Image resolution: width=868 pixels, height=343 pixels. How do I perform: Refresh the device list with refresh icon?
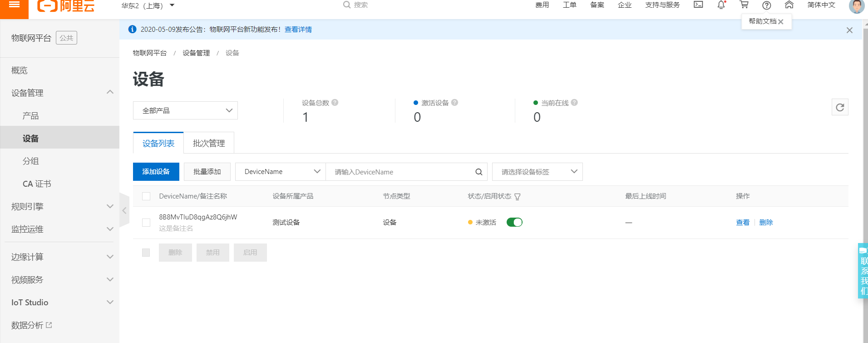(x=840, y=107)
